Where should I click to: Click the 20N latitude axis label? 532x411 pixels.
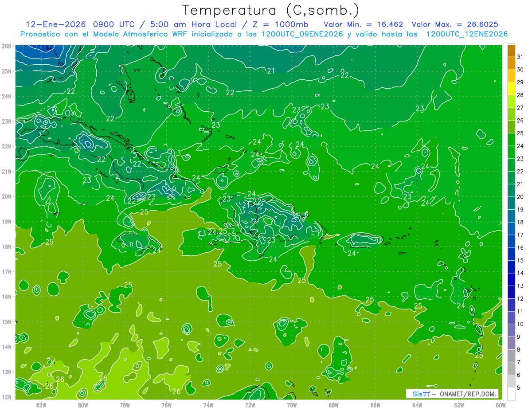pos(6,196)
